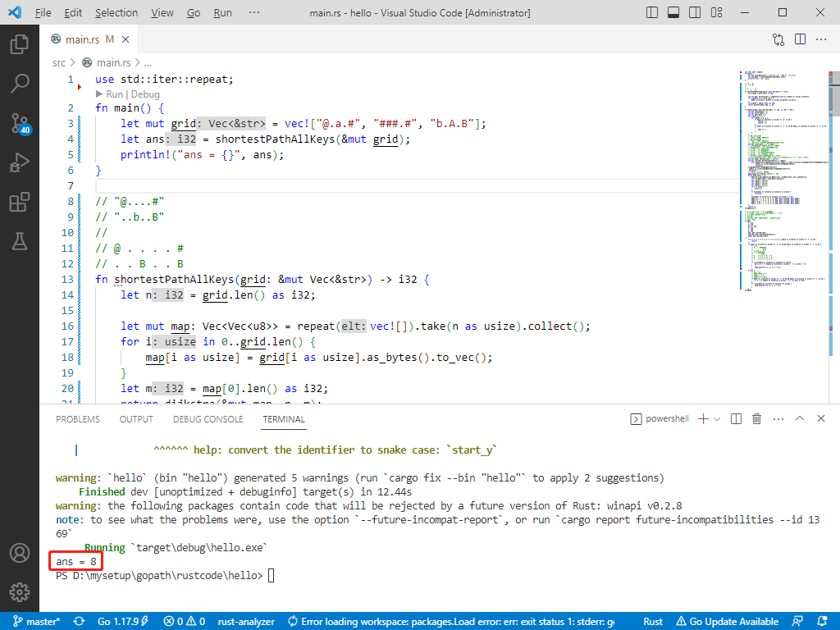Click Error loading workspace status message
Viewport: 840px width, 630px height.
(x=451, y=622)
